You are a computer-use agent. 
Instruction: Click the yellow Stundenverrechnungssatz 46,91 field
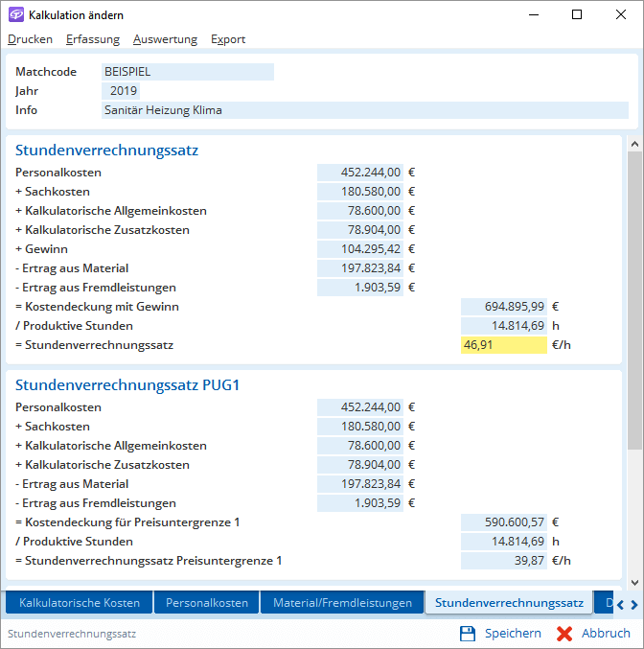[x=504, y=345]
